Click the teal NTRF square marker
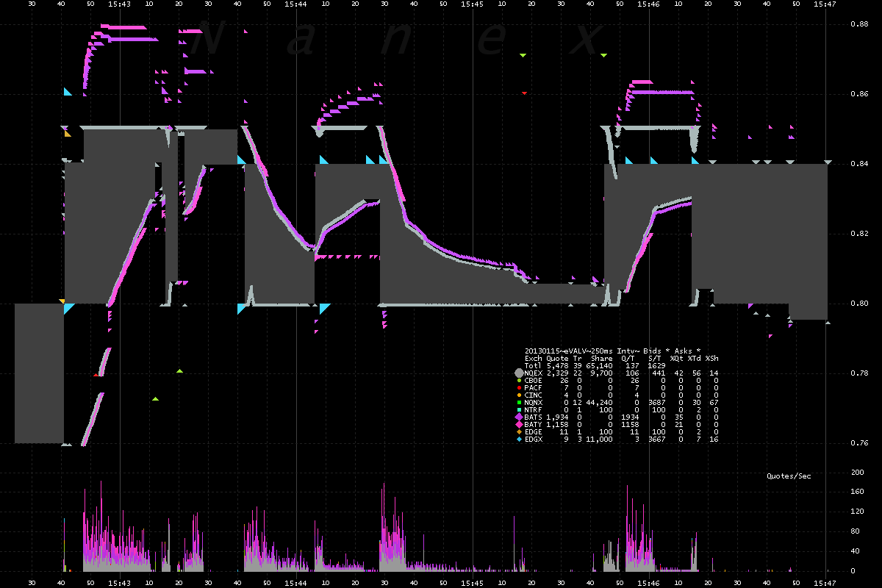This screenshot has height=588, width=882. (519, 409)
